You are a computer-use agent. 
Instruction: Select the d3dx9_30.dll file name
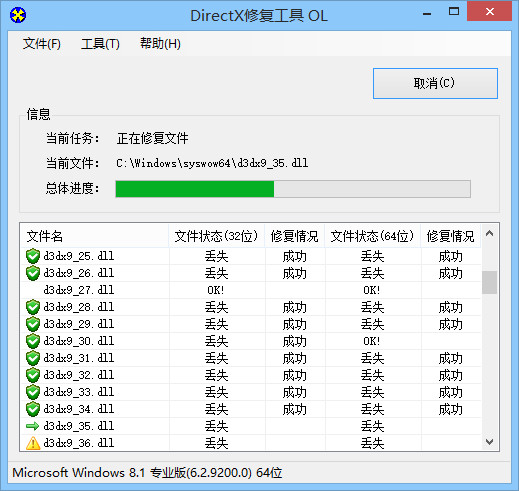tap(79, 341)
